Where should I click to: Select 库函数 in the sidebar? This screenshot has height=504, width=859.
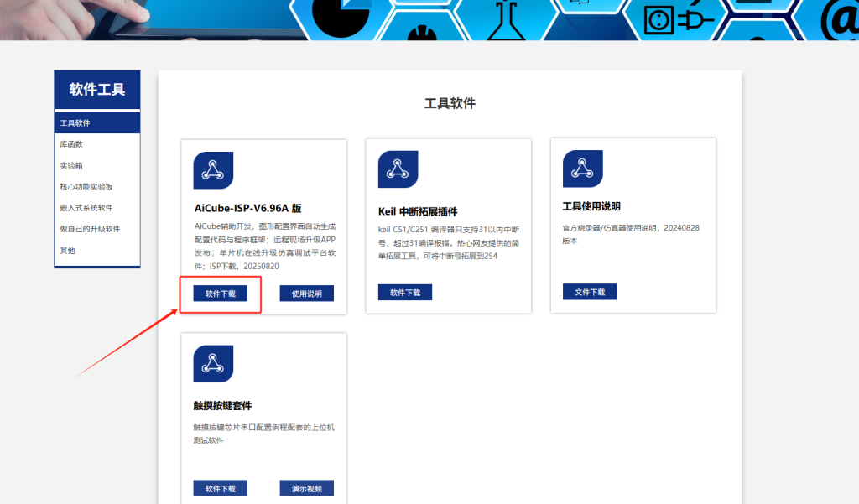tap(72, 143)
